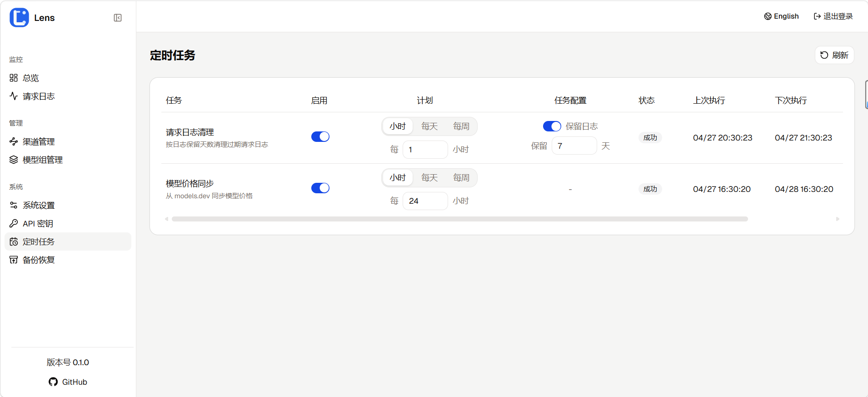The image size is (868, 397).
Task: Disable the 模型价格同步 task toggle
Action: point(320,188)
